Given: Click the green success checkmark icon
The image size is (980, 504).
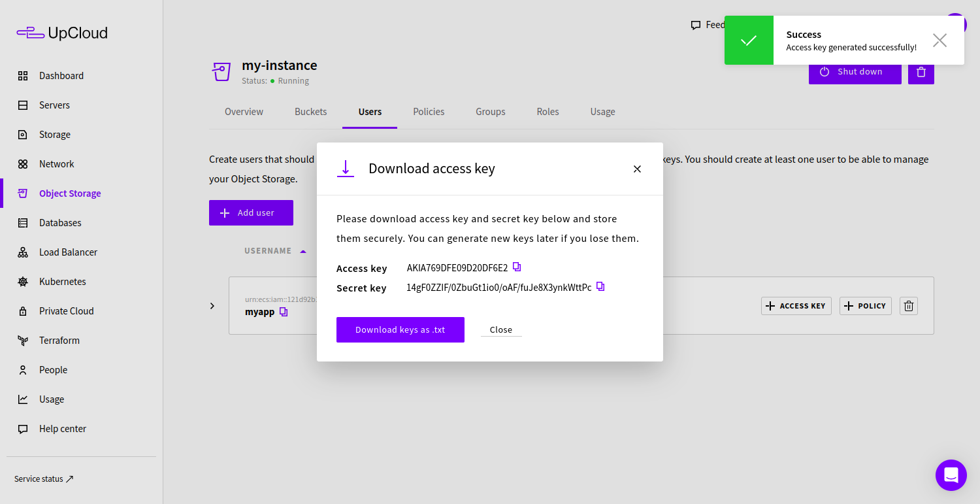Looking at the screenshot, I should tap(749, 41).
